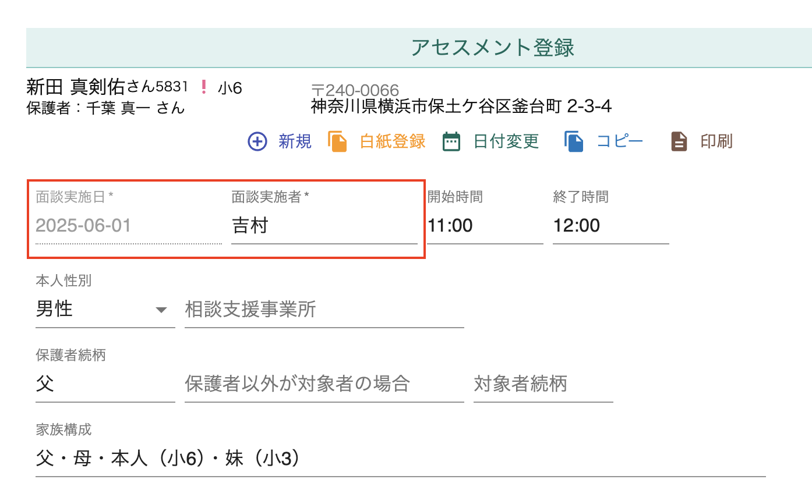Click the 印刷 brown document icon

pyautogui.click(x=679, y=141)
